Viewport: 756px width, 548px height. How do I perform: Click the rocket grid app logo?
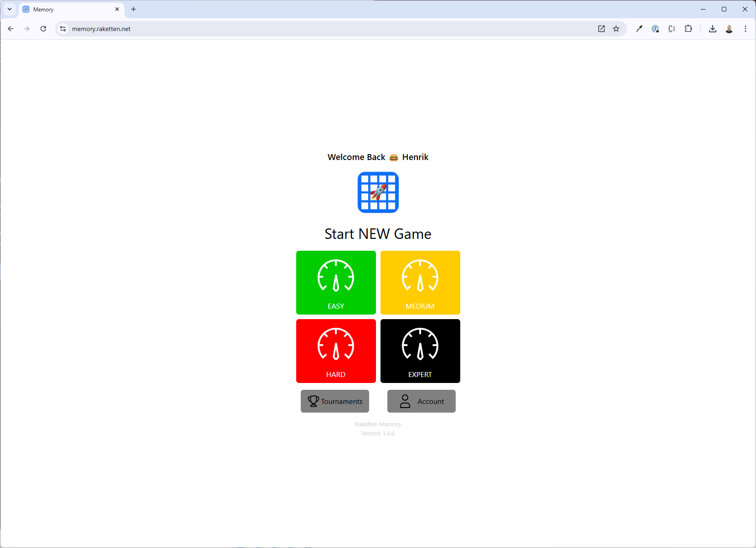click(x=378, y=192)
